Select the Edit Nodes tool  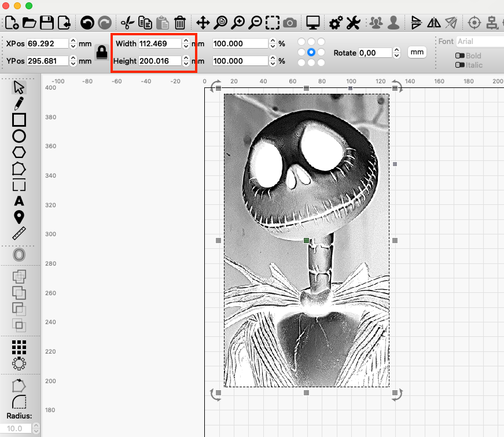[19, 168]
